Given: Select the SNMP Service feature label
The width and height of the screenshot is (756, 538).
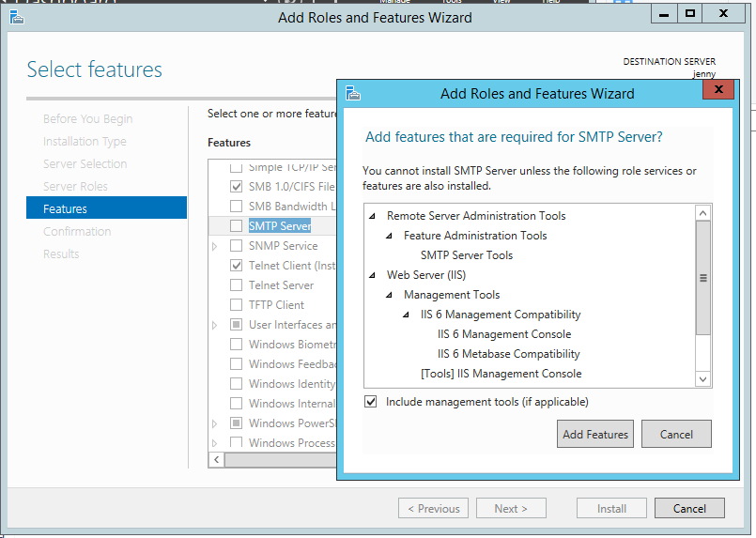Looking at the screenshot, I should (283, 245).
